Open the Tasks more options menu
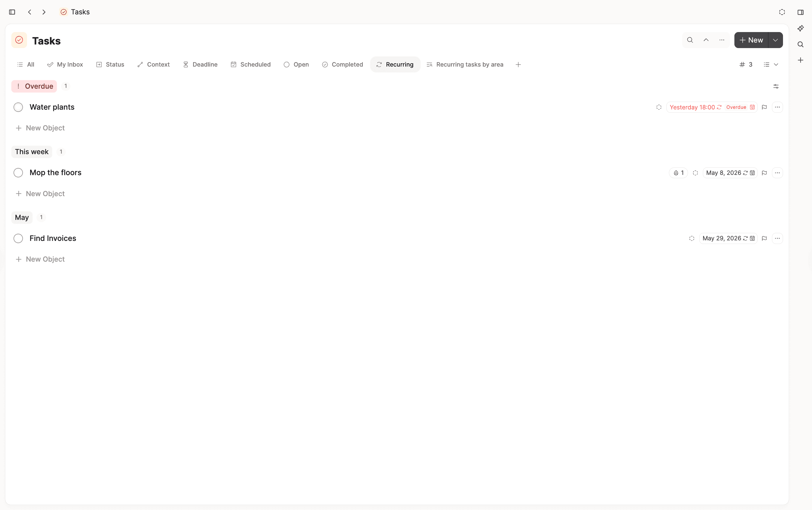 tap(722, 40)
